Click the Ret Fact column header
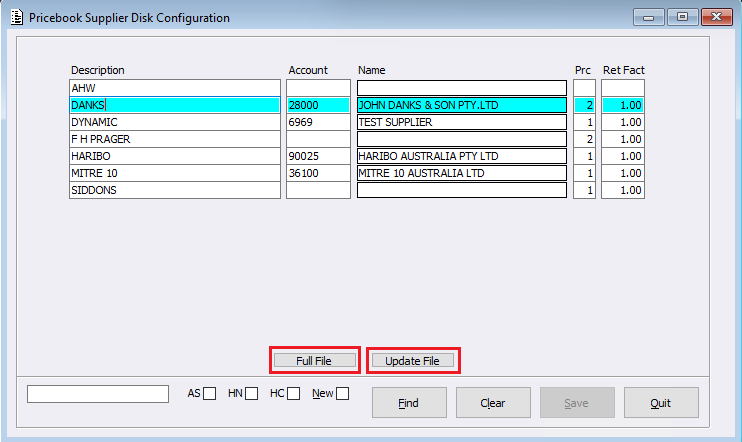The height and width of the screenshot is (442, 742). point(624,70)
